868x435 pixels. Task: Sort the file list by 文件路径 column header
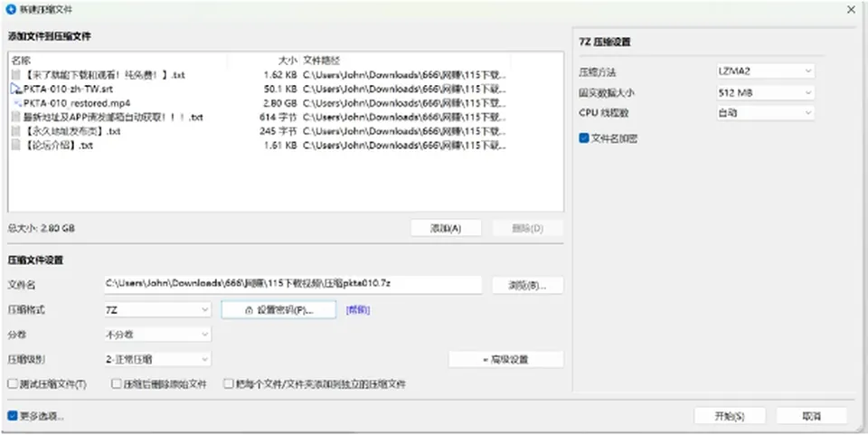405,61
